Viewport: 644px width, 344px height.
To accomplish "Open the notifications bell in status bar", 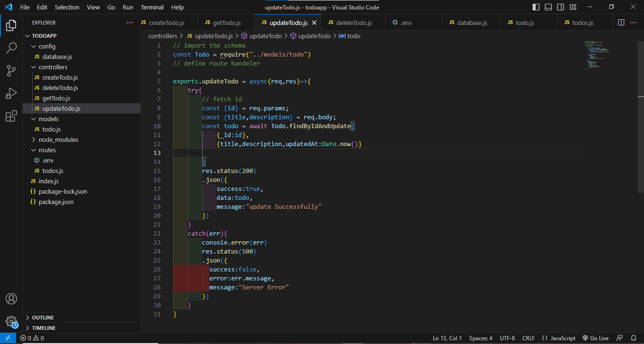I will click(633, 338).
